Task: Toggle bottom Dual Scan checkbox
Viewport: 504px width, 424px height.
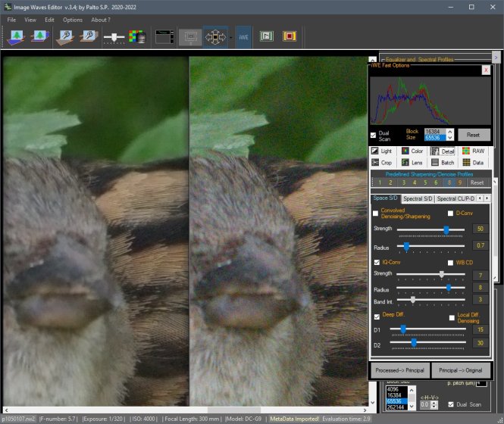Action: (451, 404)
